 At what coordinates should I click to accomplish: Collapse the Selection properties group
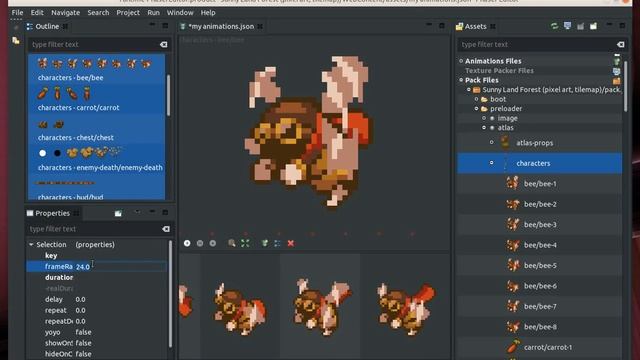coord(31,244)
